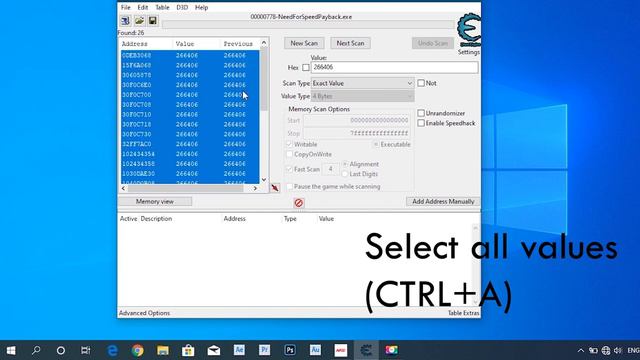The image size is (640, 360).
Task: Click the Undo Scan button
Action: [x=433, y=43]
